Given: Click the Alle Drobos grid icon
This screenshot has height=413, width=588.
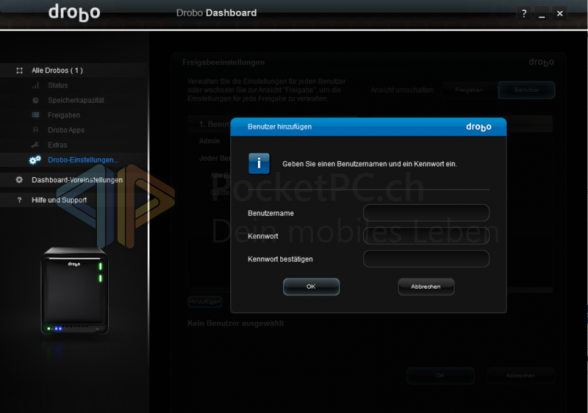Looking at the screenshot, I should tap(20, 71).
